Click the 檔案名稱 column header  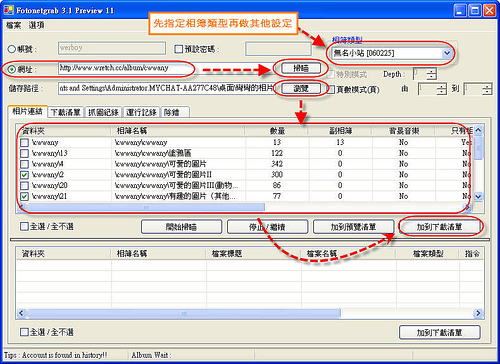[348, 254]
